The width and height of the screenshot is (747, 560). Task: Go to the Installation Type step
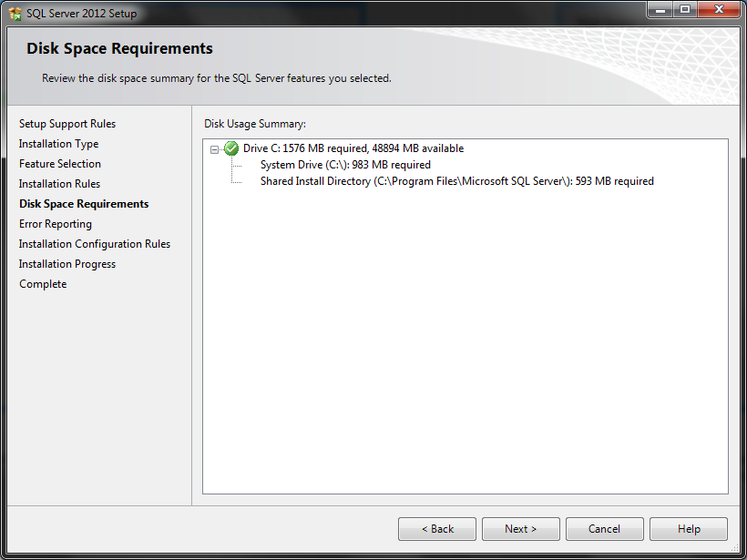pos(58,143)
